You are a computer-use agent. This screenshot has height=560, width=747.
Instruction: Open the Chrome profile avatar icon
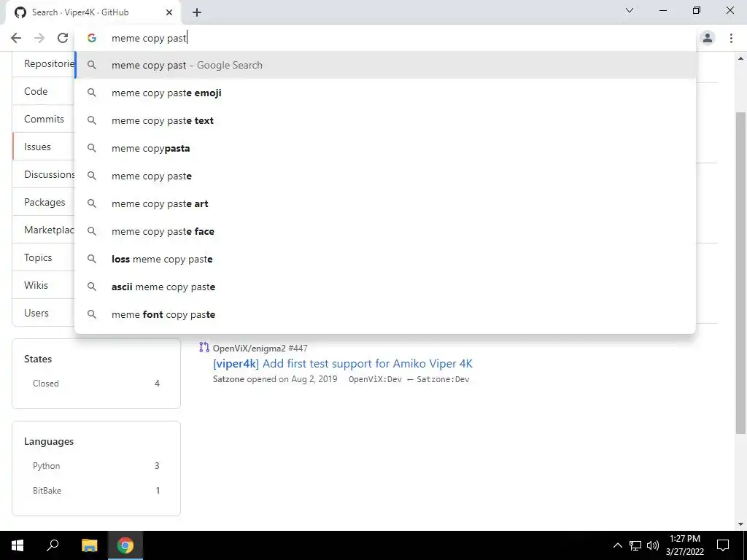pos(708,38)
